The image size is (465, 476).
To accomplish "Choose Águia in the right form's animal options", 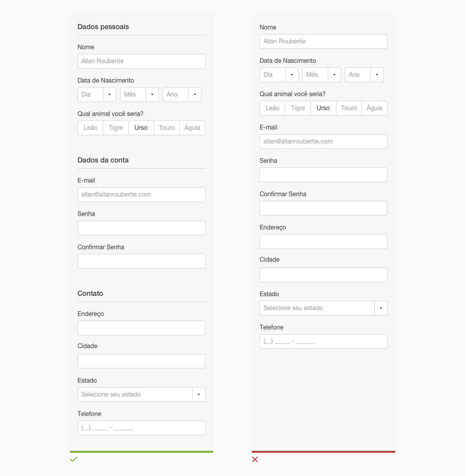I will click(374, 108).
